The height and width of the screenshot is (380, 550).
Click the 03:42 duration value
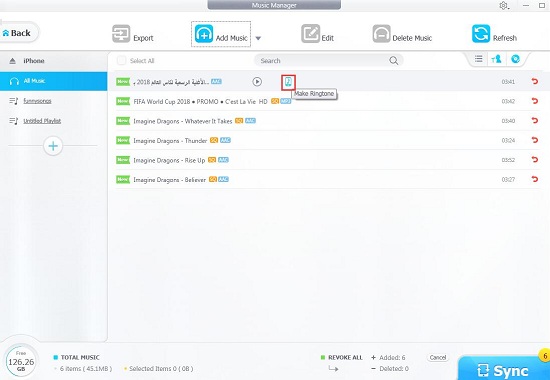(508, 101)
